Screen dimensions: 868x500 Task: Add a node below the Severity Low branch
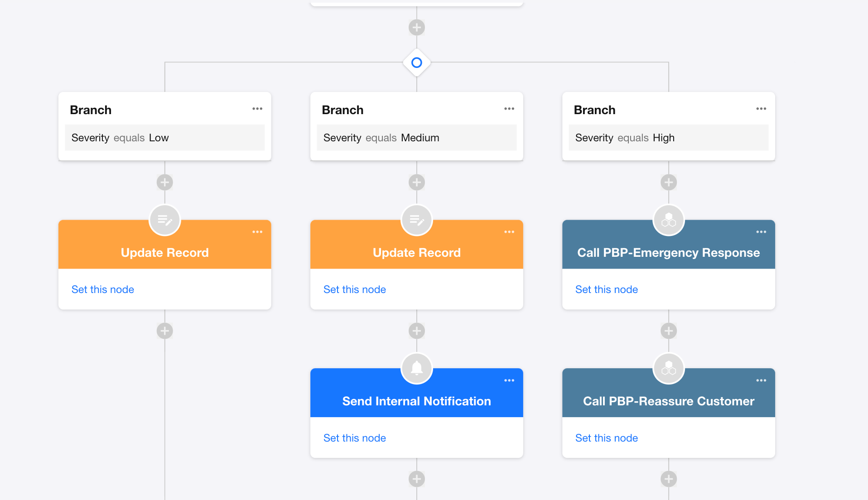tap(165, 183)
